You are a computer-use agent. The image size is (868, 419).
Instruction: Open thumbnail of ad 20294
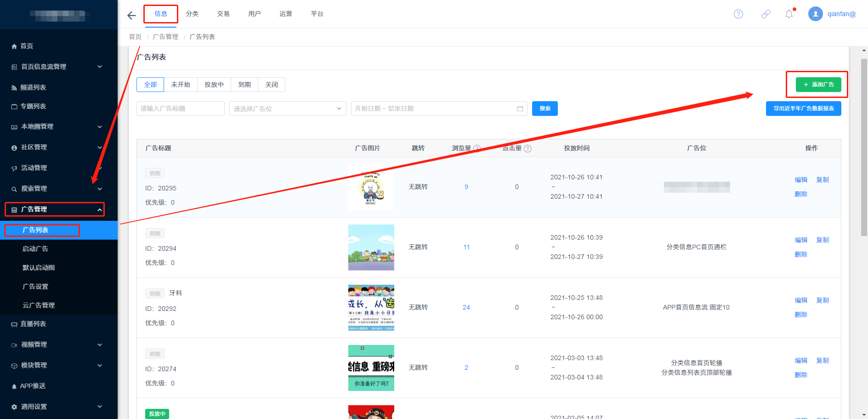click(x=371, y=247)
